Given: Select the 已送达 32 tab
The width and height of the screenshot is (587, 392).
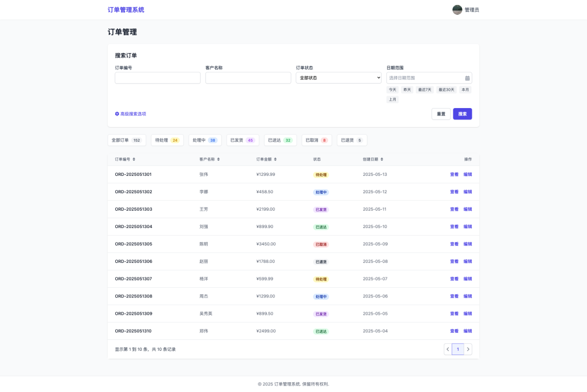Looking at the screenshot, I should [280, 140].
